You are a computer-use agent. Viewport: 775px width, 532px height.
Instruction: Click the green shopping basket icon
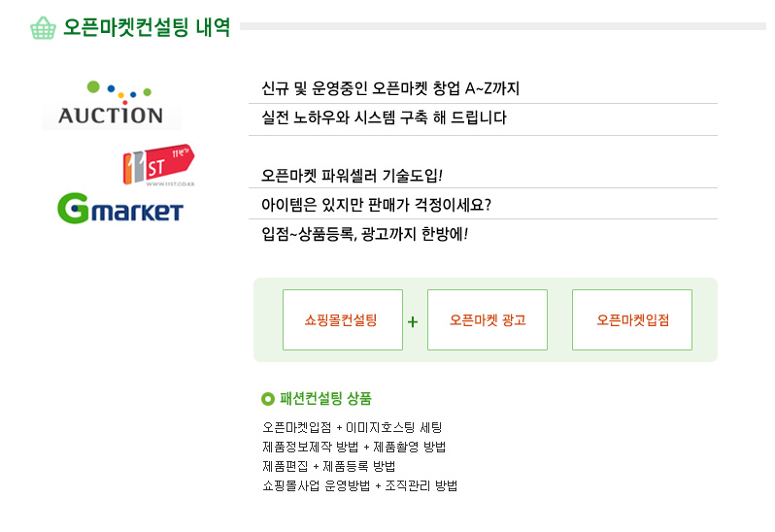(43, 27)
